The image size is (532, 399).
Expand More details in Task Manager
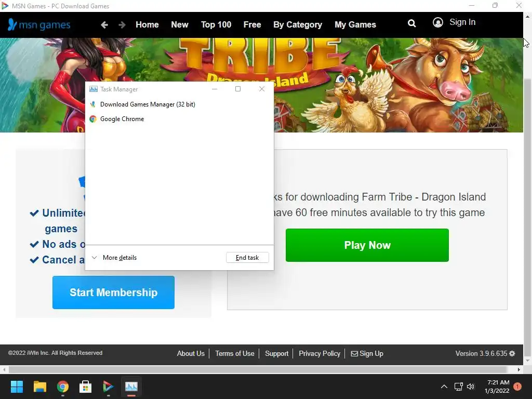pos(115,258)
